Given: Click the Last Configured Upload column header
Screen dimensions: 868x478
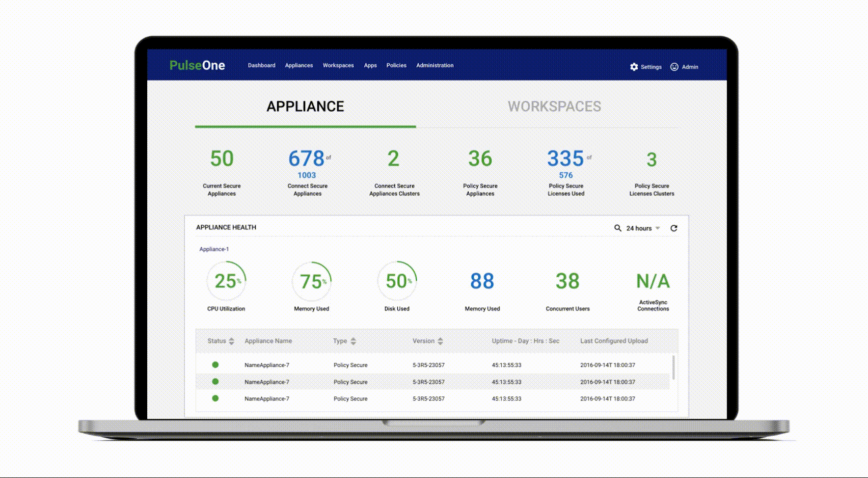Looking at the screenshot, I should pyautogui.click(x=614, y=341).
